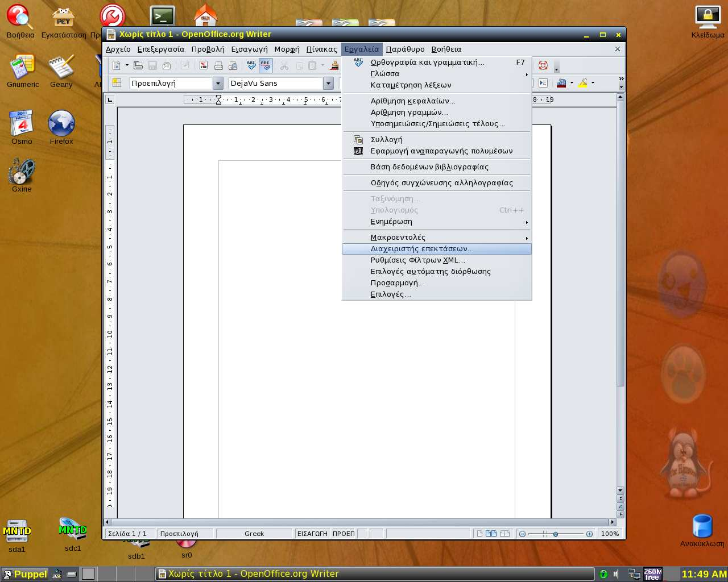Expand the Μακροεντολές submenu

click(437, 238)
